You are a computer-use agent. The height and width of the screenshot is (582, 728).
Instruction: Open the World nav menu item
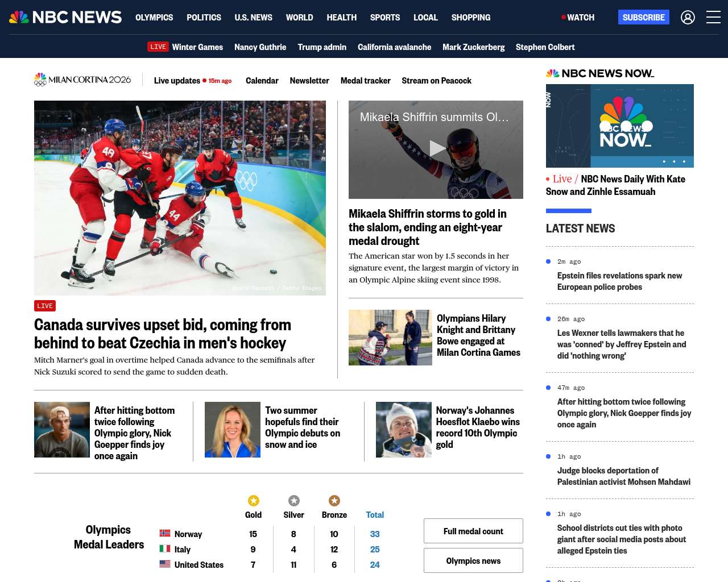tap(300, 18)
